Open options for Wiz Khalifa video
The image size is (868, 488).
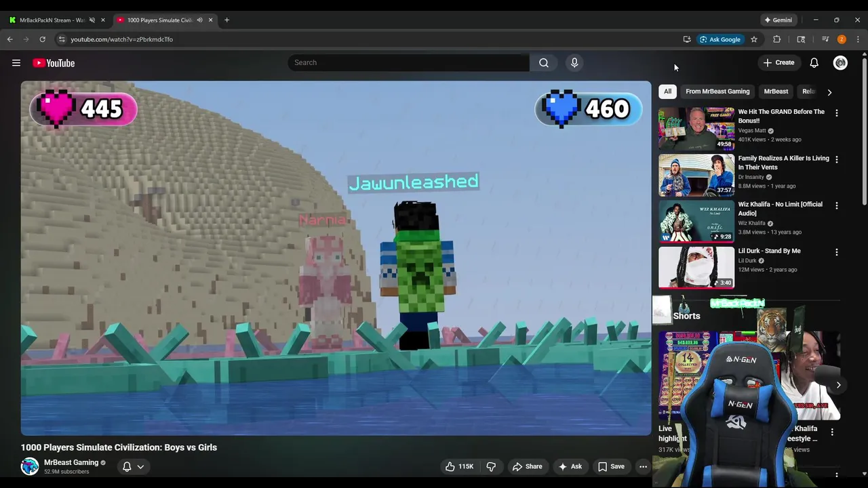(x=836, y=205)
